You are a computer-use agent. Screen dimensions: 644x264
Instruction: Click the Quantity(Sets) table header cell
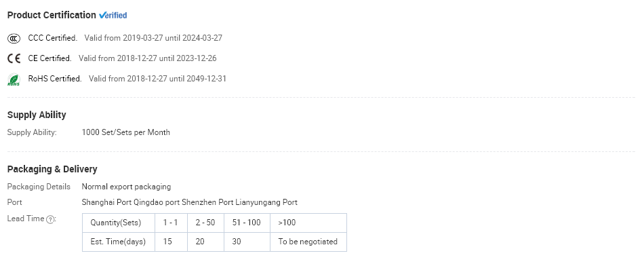tap(118, 223)
